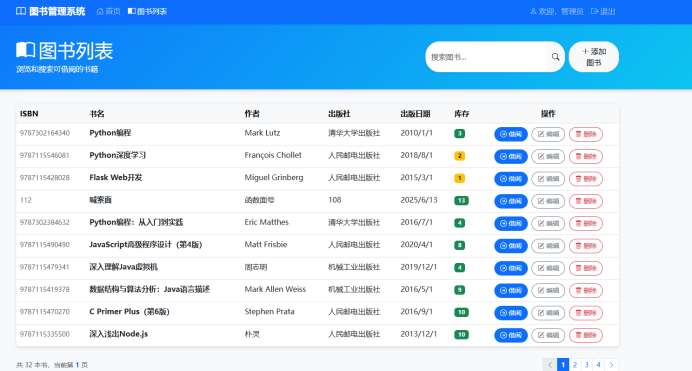Click the 退出 logout link
This screenshot has height=371, width=692.
(603, 11)
